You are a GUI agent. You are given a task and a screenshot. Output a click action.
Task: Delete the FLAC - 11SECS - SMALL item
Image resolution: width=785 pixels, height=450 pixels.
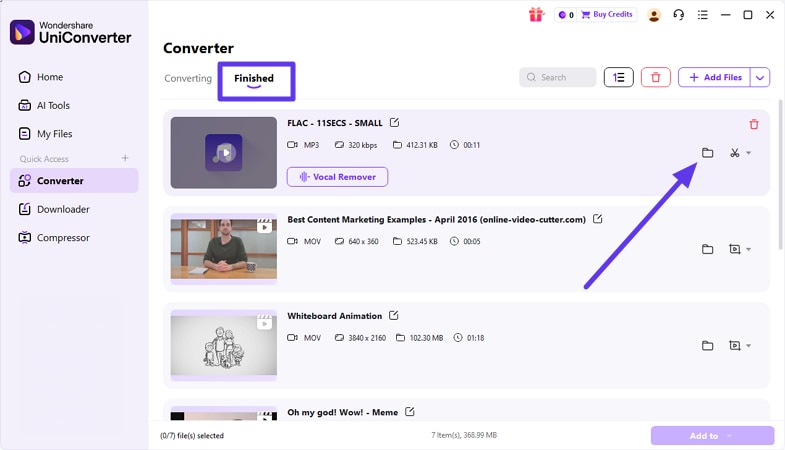[x=754, y=124]
